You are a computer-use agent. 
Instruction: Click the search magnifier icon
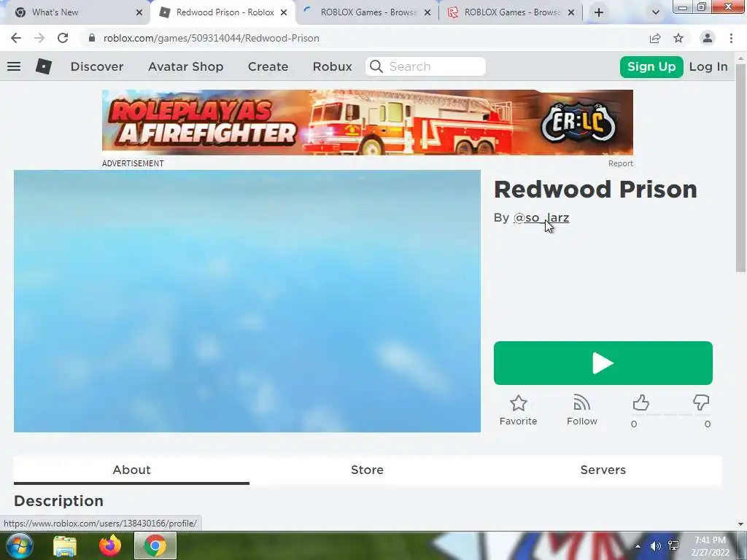376,66
